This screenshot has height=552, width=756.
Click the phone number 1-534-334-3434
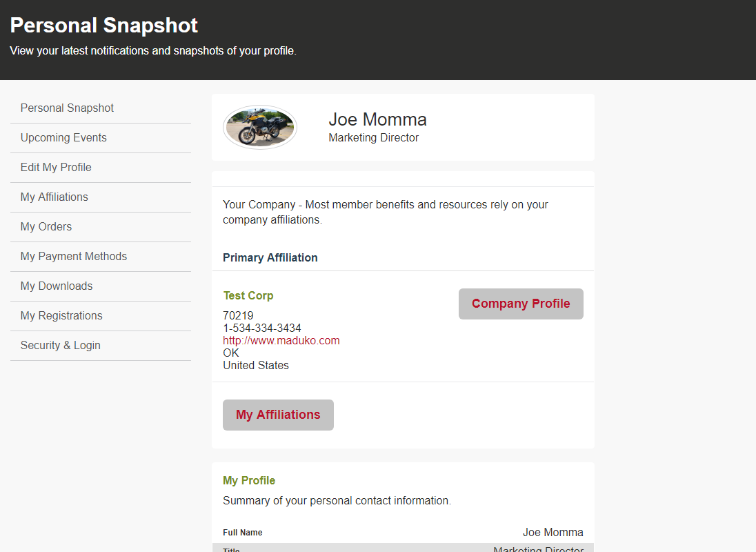262,328
